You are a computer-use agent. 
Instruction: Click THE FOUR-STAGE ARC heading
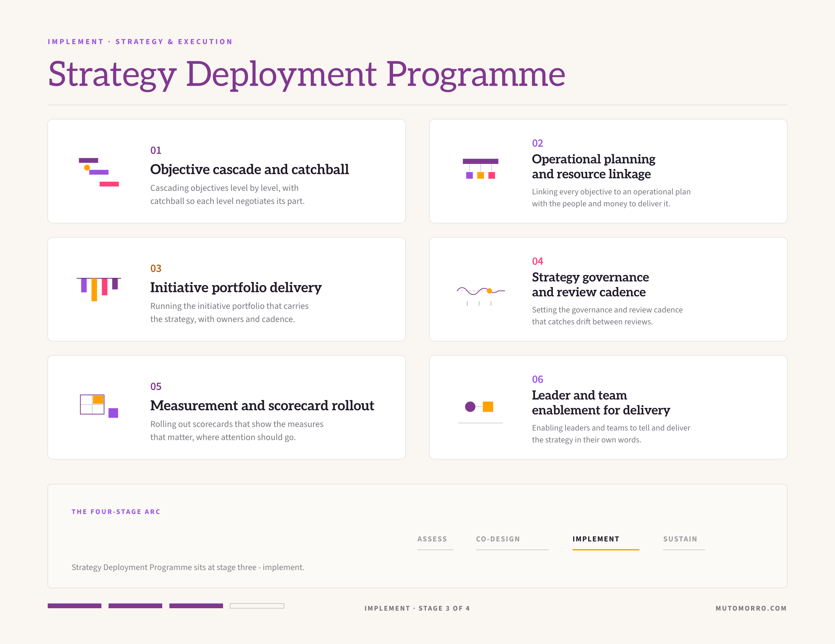(116, 512)
